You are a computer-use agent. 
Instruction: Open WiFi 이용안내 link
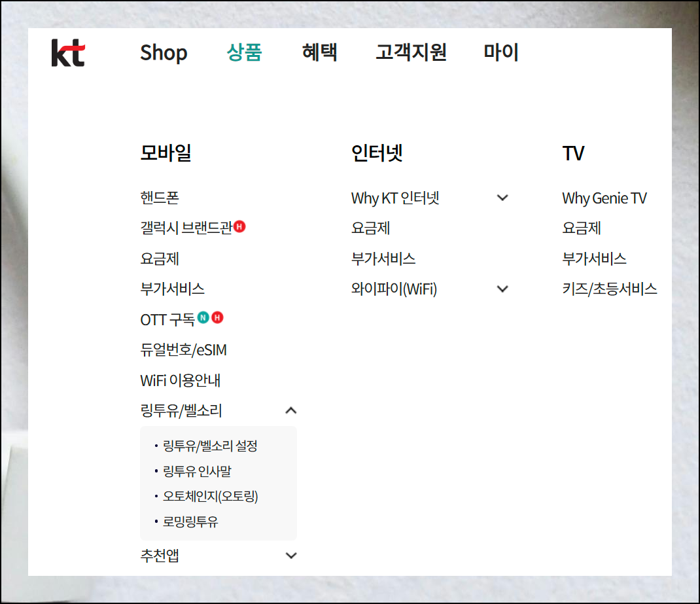coord(181,380)
